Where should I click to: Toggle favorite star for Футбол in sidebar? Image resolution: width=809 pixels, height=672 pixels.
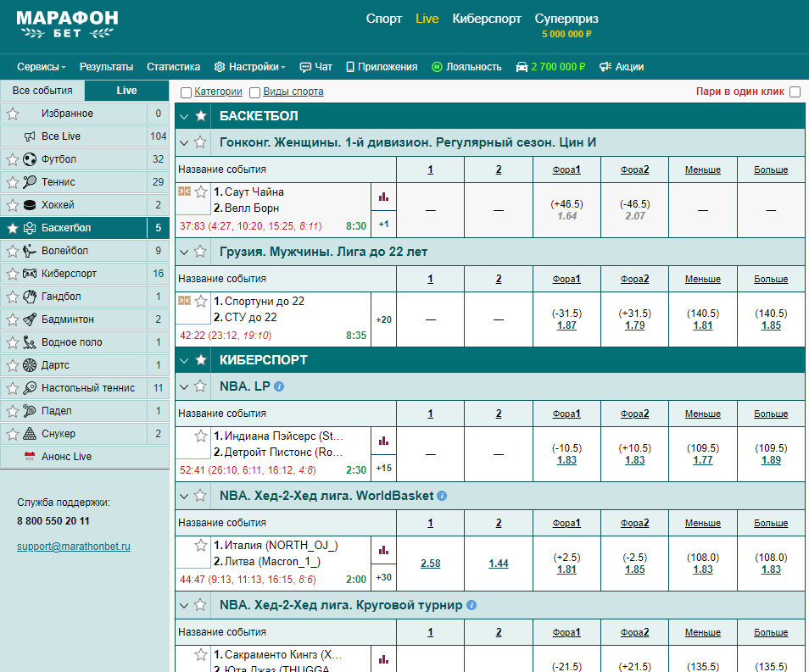[x=13, y=159]
